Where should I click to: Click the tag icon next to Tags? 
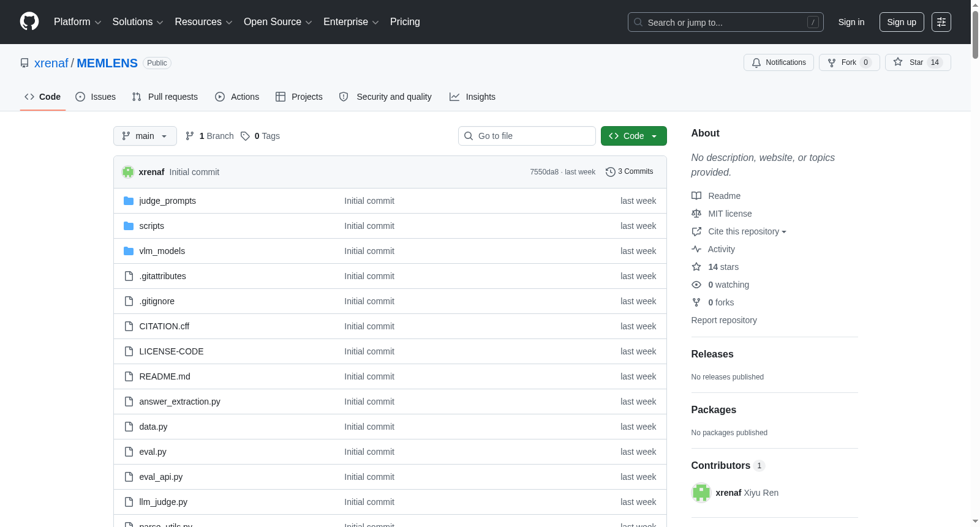(245, 136)
